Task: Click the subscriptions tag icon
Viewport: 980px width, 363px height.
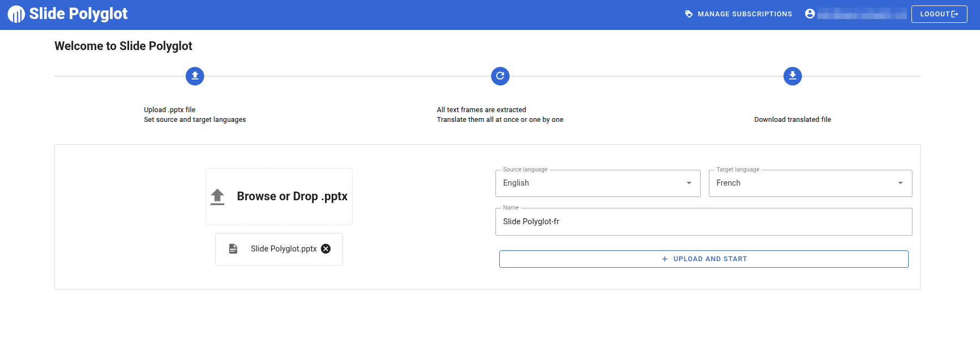Action: tap(689, 14)
